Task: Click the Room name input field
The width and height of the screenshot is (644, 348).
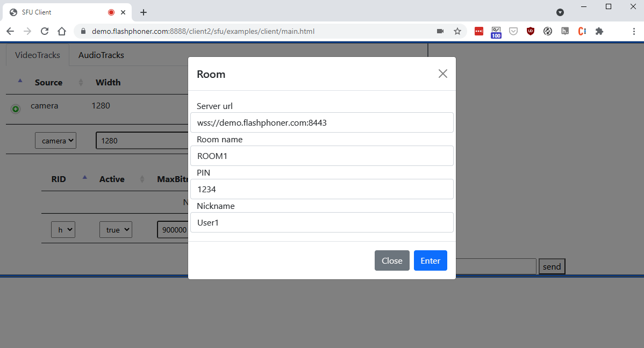Action: point(321,156)
